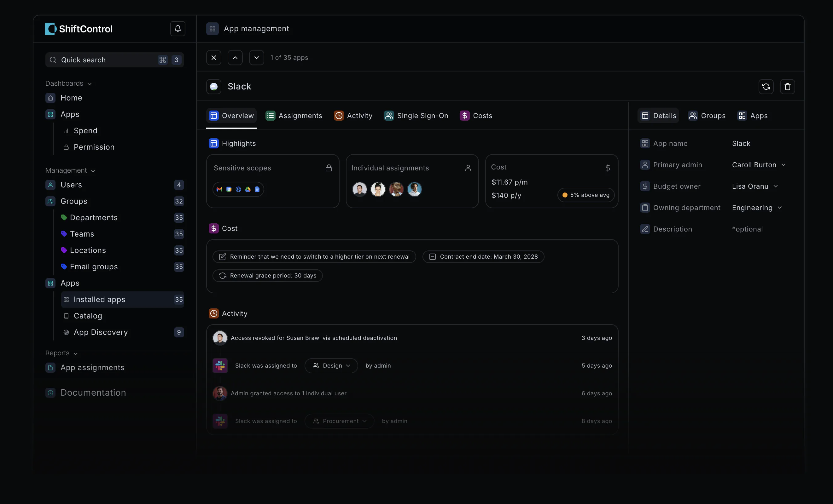Image resolution: width=833 pixels, height=504 pixels.
Task: Open the Groups tab in the side panel
Action: [x=707, y=116]
